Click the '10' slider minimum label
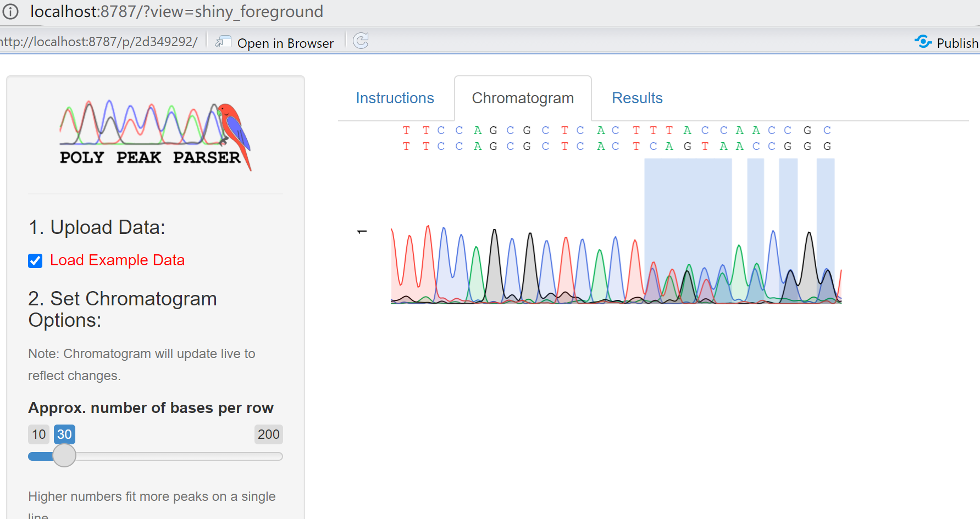 pos(38,434)
